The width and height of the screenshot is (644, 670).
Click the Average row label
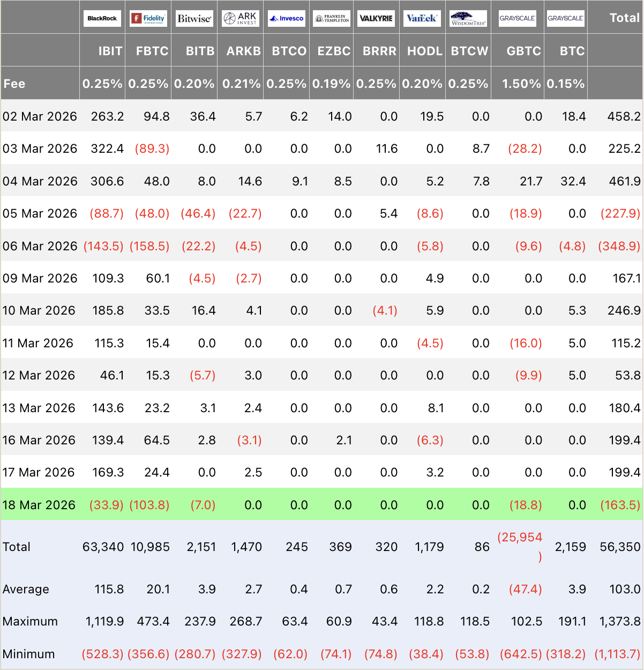click(26, 589)
